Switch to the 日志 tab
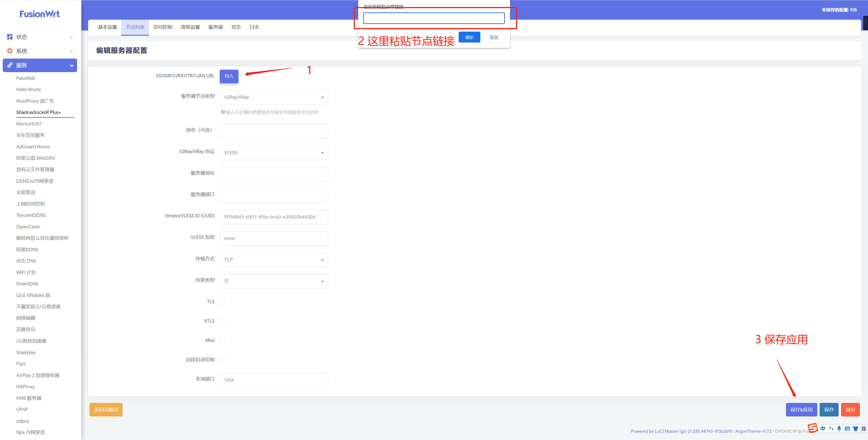 [x=254, y=27]
